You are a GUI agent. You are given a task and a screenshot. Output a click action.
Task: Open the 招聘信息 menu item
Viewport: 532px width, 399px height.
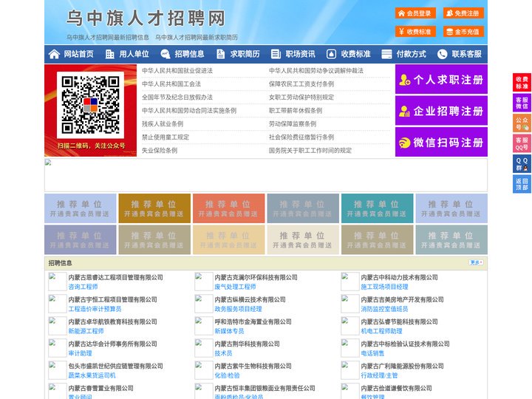189,54
